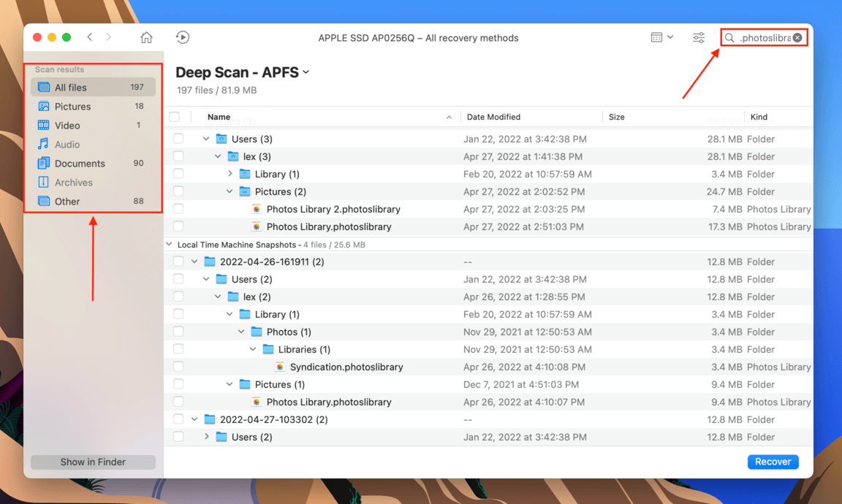This screenshot has width=842, height=504.
Task: Collapse Local Time Machine Snapshots section
Action: point(169,244)
